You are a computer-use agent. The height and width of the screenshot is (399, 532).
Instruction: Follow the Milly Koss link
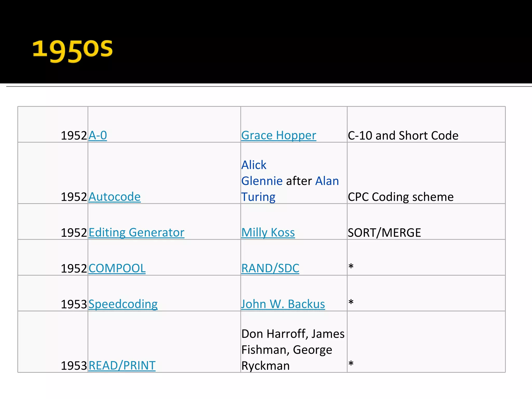click(x=268, y=232)
